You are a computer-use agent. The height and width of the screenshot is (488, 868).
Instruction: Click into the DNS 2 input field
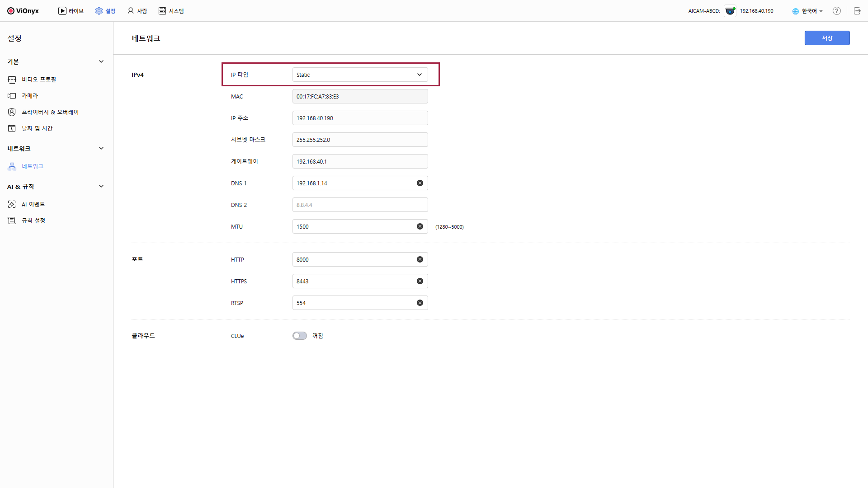pos(360,205)
